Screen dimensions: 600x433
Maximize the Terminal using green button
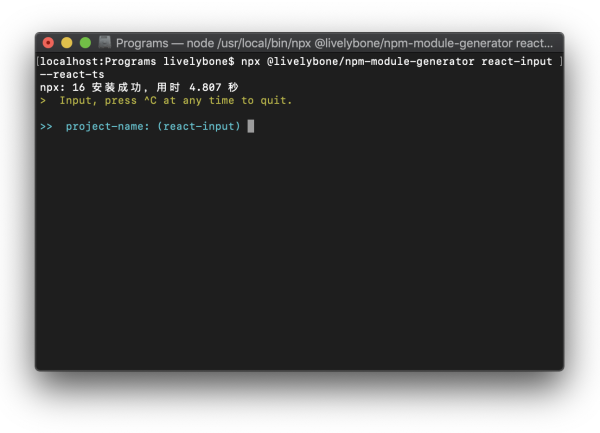coord(85,43)
